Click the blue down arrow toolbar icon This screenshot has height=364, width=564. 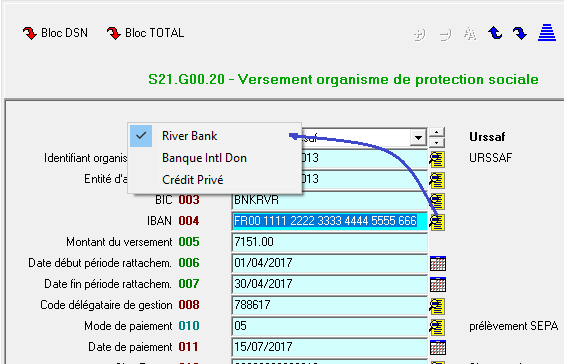520,33
